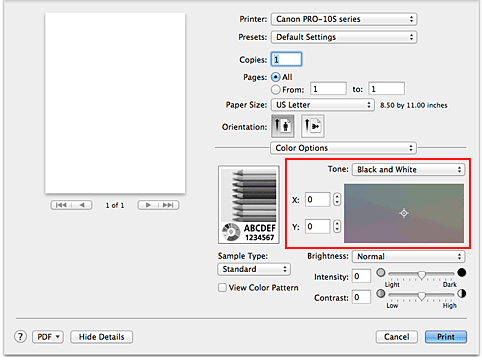Click the Contrast slider handle

tap(422, 296)
